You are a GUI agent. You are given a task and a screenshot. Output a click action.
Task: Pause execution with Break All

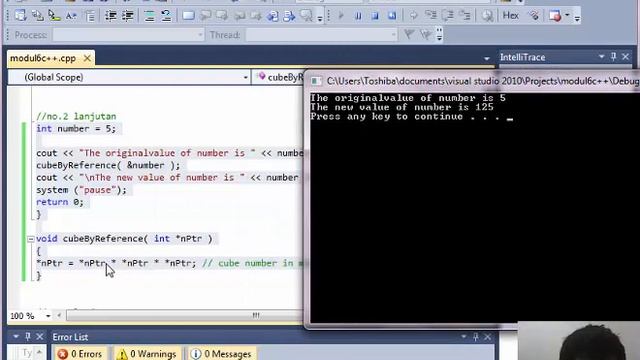[358, 16]
